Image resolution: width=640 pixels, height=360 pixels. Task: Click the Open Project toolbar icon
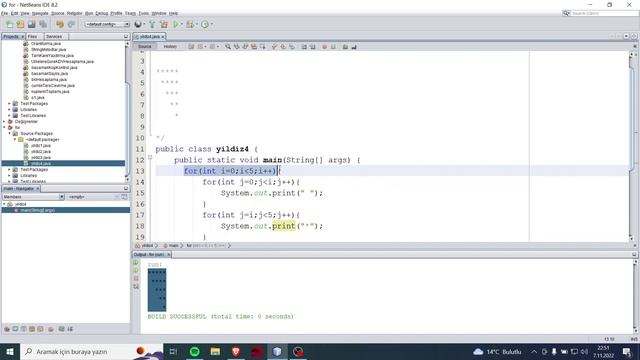pyautogui.click(x=31, y=24)
